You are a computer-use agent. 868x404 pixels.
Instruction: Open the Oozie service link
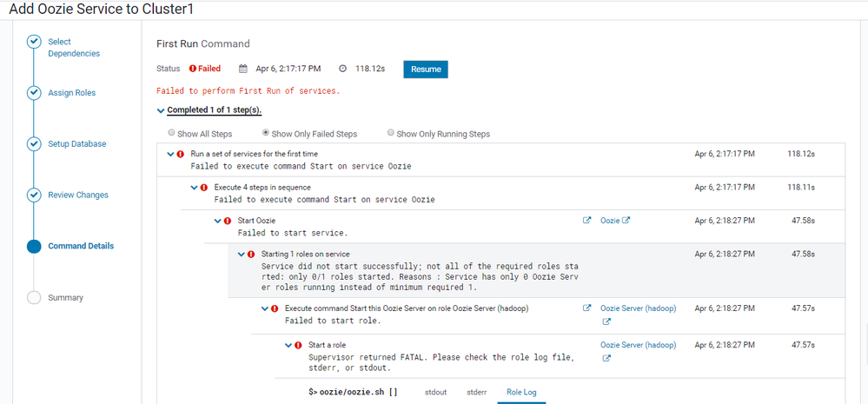tap(610, 221)
